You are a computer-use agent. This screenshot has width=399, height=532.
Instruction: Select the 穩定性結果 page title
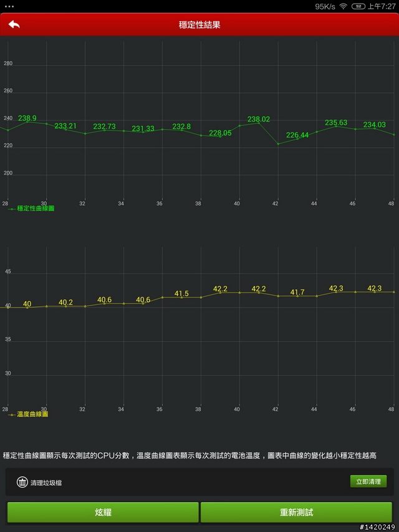coord(199,25)
